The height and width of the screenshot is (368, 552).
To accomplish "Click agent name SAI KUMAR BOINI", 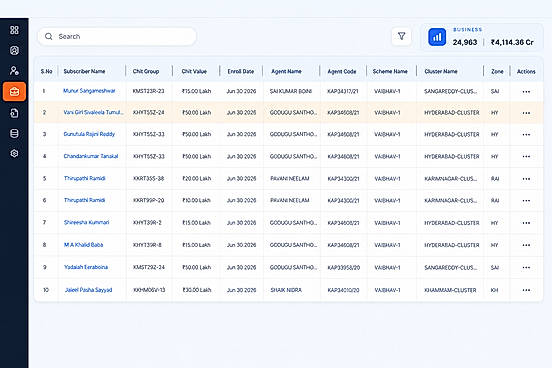I will [291, 91].
